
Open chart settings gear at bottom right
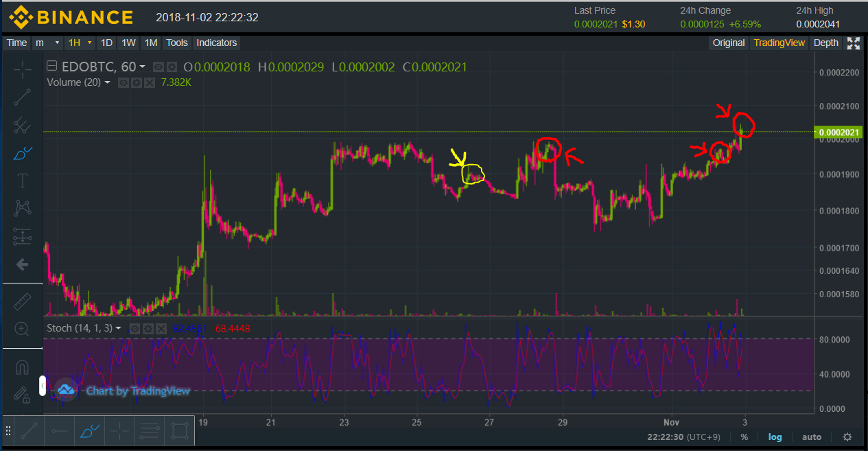pyautogui.click(x=847, y=437)
